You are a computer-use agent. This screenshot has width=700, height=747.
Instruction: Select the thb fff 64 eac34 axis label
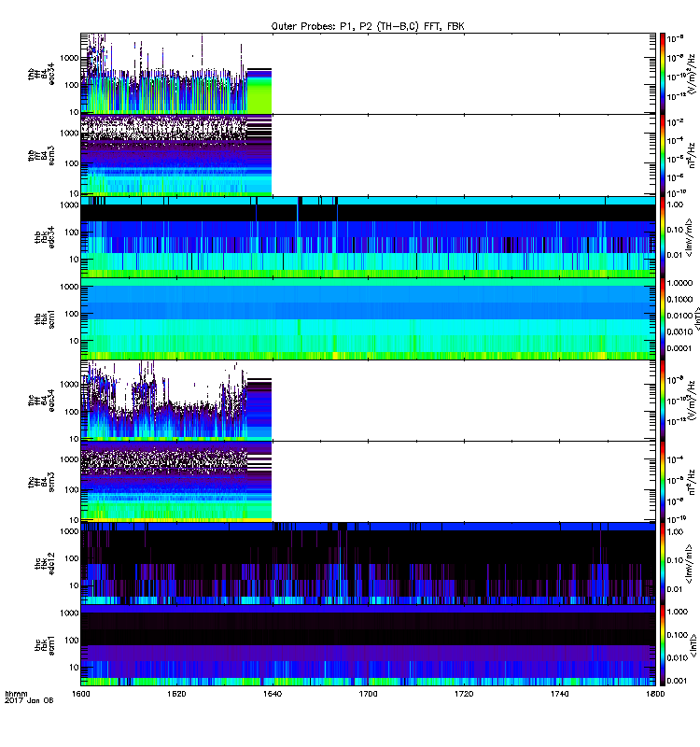point(41,75)
